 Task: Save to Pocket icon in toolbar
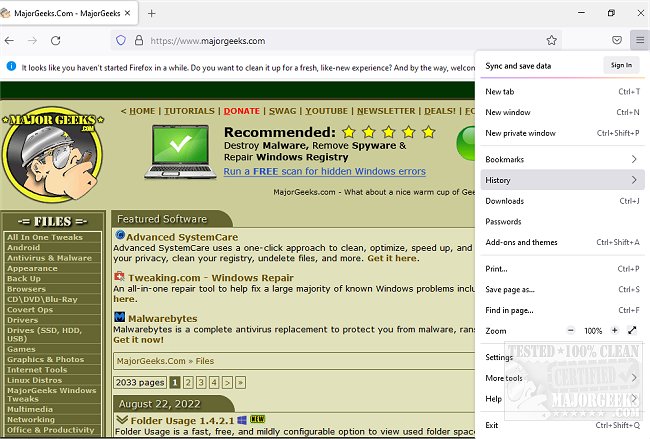click(617, 40)
